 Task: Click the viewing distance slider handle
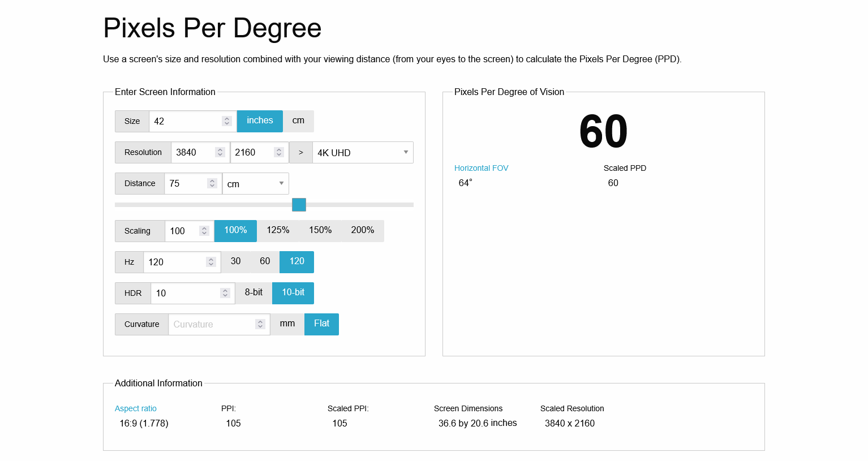point(299,205)
